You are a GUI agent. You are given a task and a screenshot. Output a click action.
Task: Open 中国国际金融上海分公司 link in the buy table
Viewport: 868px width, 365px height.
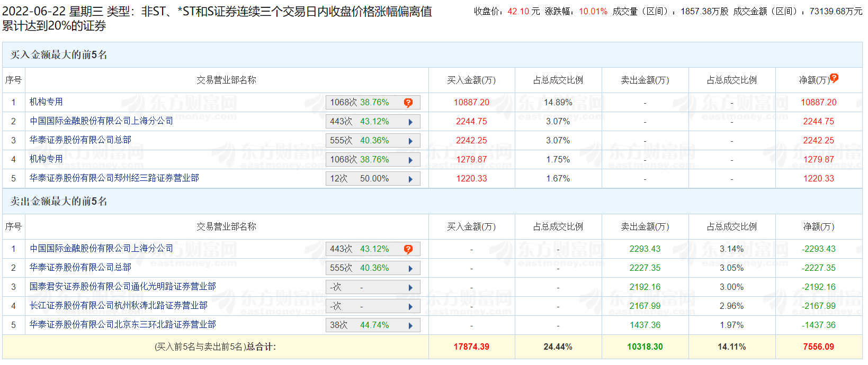click(x=101, y=121)
